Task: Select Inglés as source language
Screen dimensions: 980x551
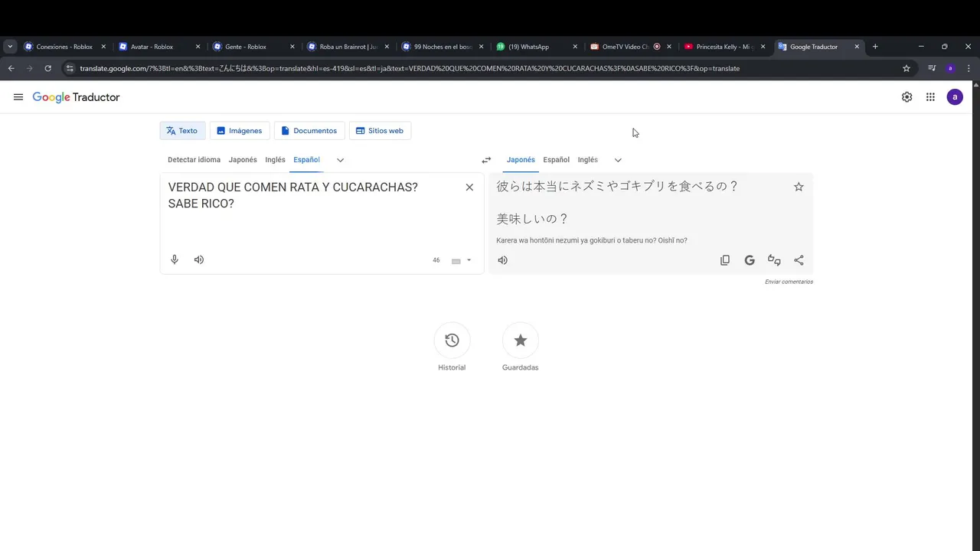Action: pyautogui.click(x=275, y=160)
